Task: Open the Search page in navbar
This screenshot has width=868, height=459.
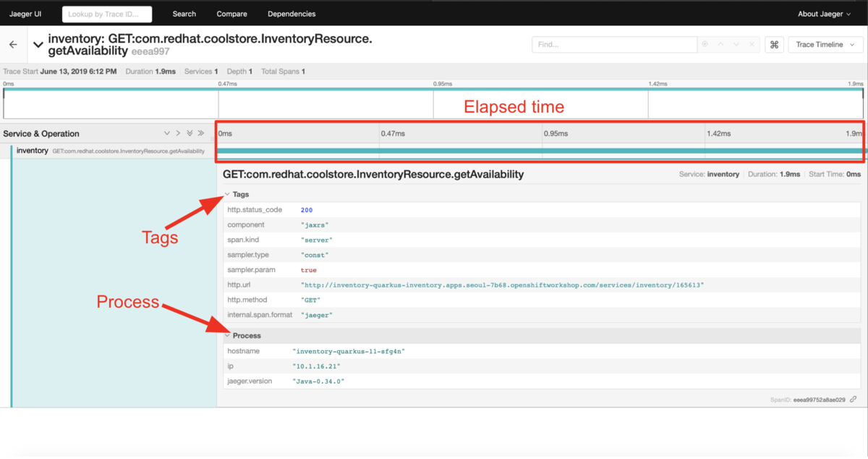Action: tap(184, 14)
